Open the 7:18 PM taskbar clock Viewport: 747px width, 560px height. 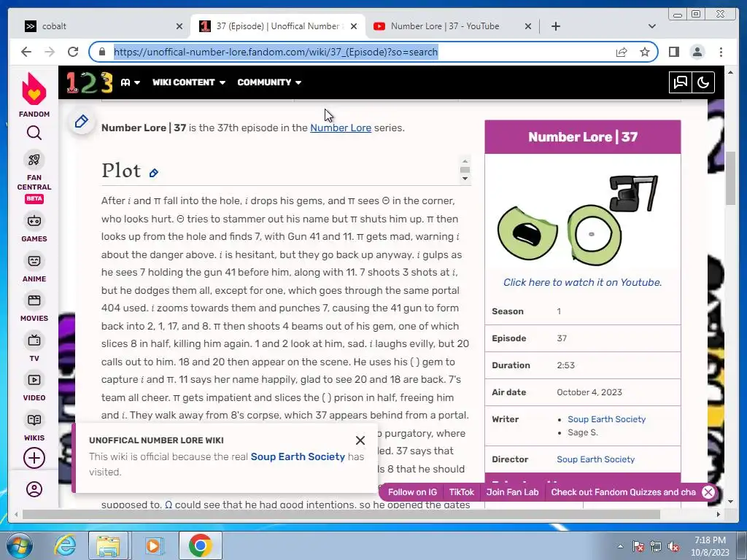[x=710, y=546]
